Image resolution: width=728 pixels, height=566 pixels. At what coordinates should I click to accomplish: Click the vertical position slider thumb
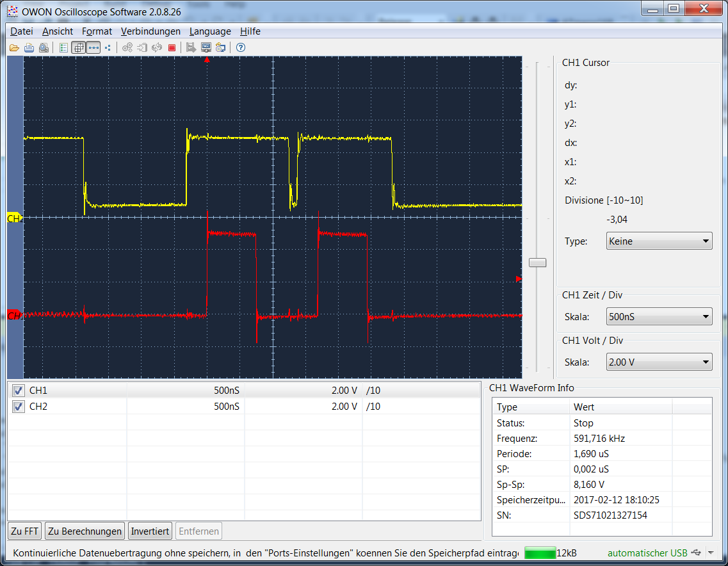pos(538,263)
